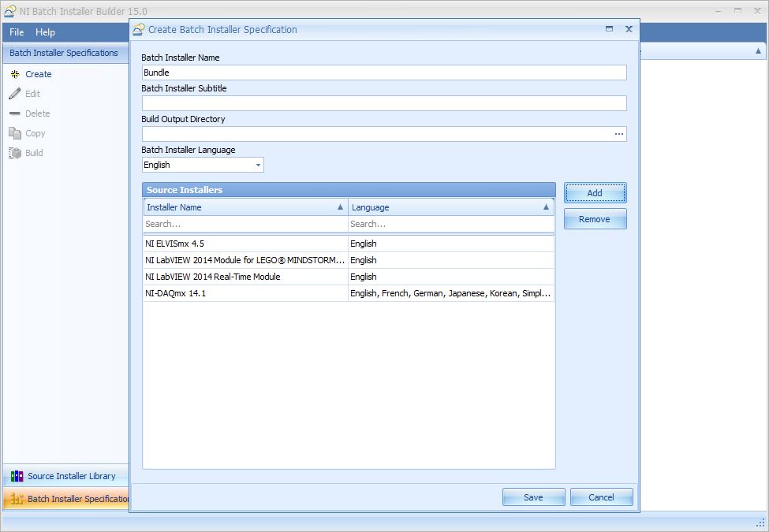The height and width of the screenshot is (532, 769).
Task: Select Batch Installer Specifications panel icon
Action: pos(17,499)
